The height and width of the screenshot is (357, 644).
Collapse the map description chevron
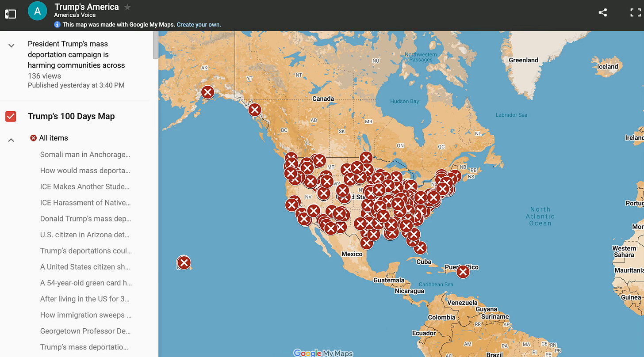tap(11, 45)
